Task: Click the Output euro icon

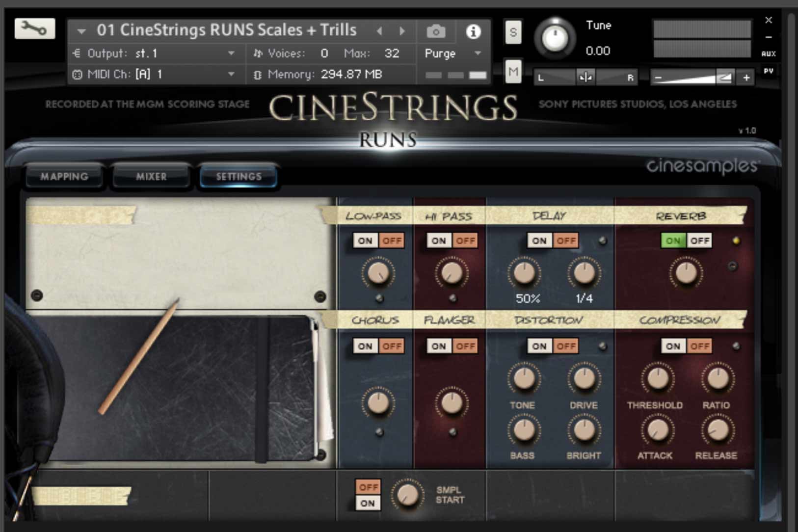Action: pyautogui.click(x=78, y=53)
